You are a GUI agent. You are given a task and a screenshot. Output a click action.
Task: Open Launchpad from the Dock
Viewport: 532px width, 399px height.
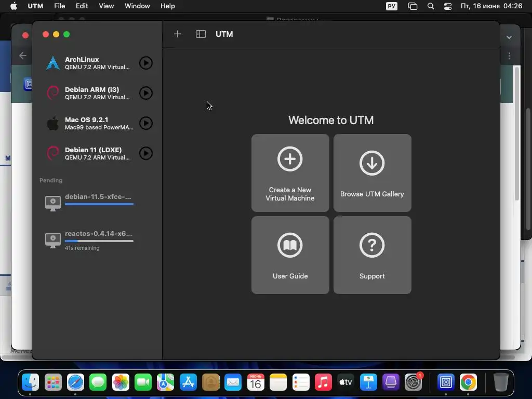click(x=53, y=382)
